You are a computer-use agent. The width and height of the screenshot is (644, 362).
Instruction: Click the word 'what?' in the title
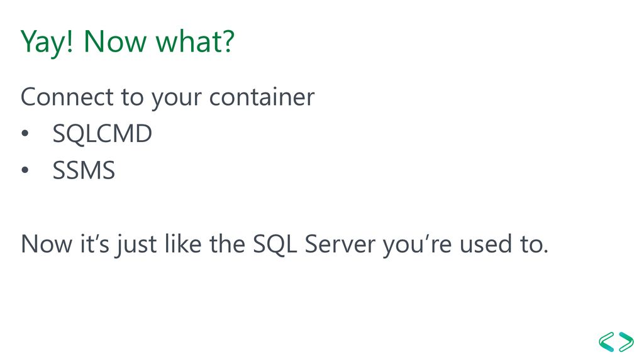point(195,42)
